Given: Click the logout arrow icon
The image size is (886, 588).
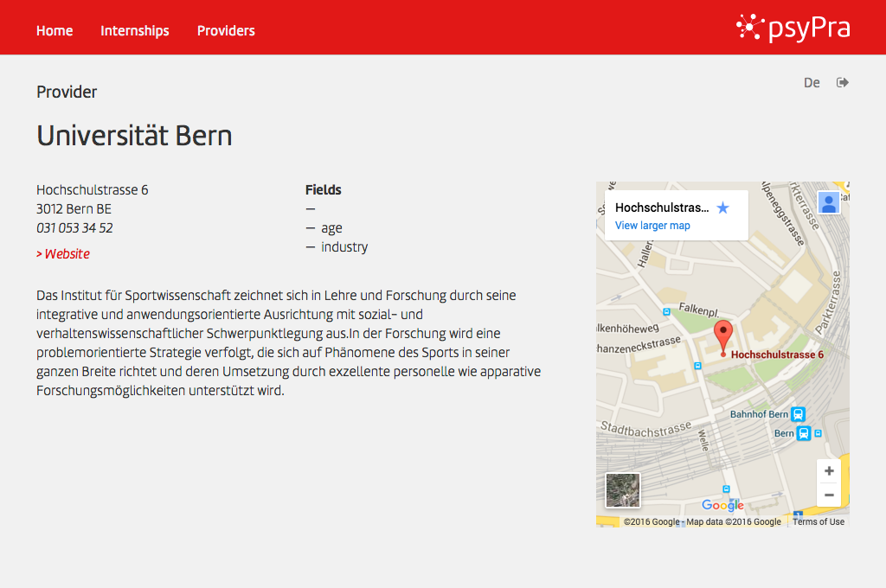Looking at the screenshot, I should [843, 82].
